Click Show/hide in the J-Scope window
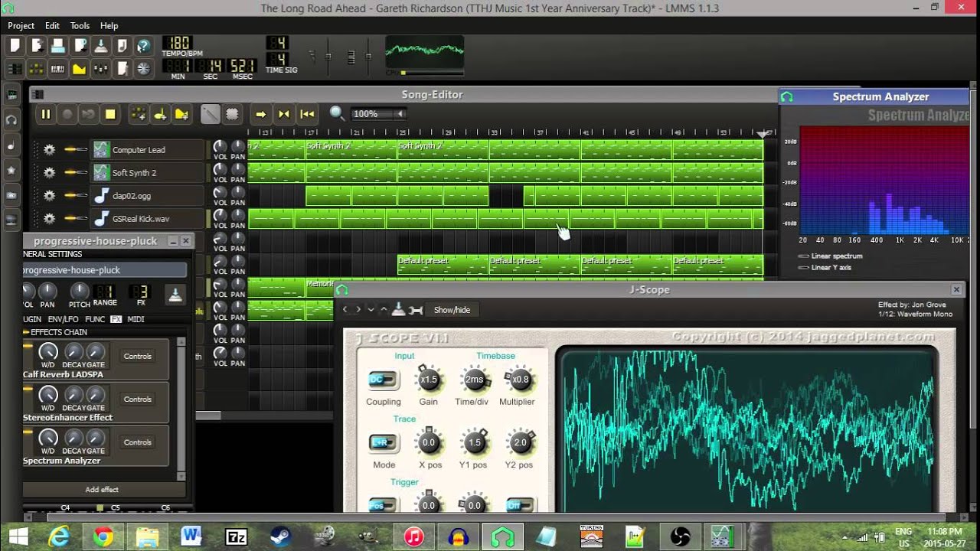Viewport: 980px width, 551px height. pyautogui.click(x=452, y=310)
